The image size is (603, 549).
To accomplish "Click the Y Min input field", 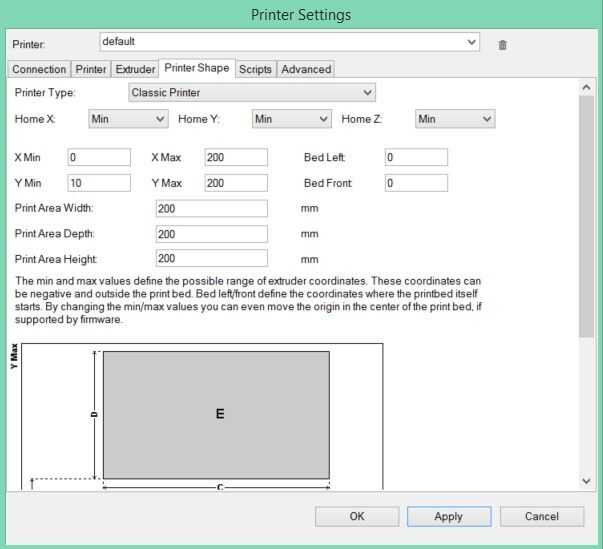I will [99, 183].
